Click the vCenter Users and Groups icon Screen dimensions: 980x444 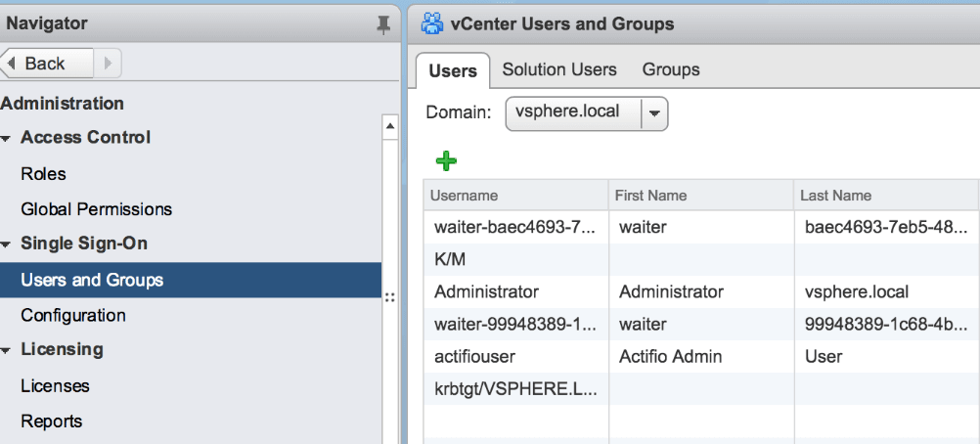(429, 23)
